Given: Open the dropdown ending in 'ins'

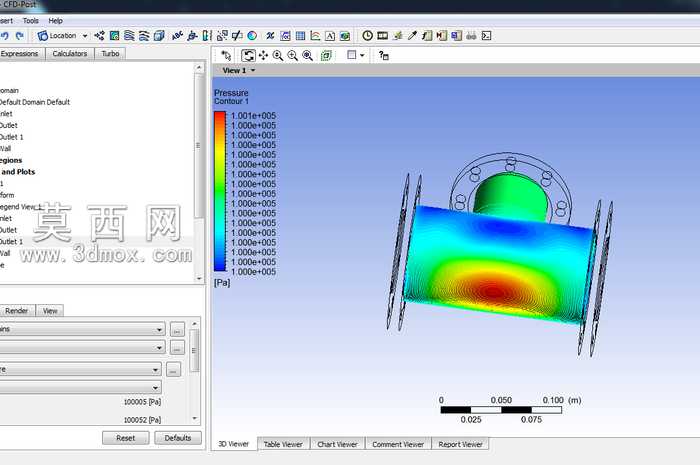Looking at the screenshot, I should (82, 329).
